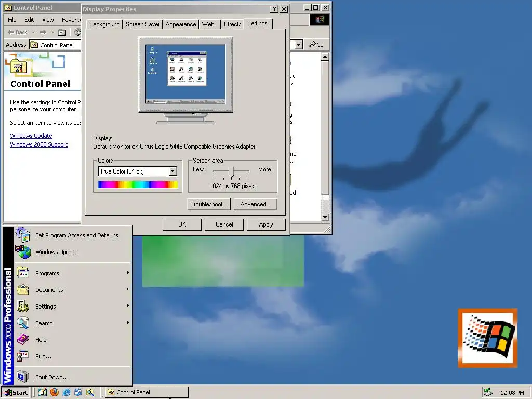Launch Internet Explorer from quick launch bar
Viewport: 532px width, 399px height.
66,392
